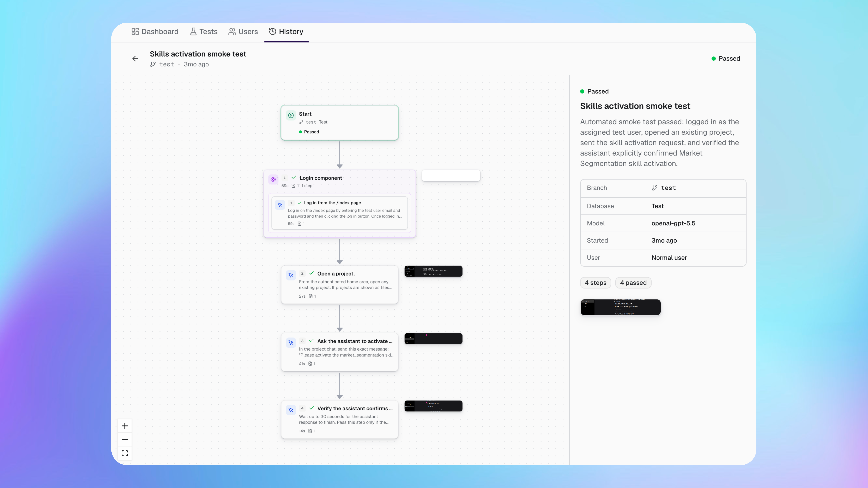Click the 4 steps badge

pos(596,283)
